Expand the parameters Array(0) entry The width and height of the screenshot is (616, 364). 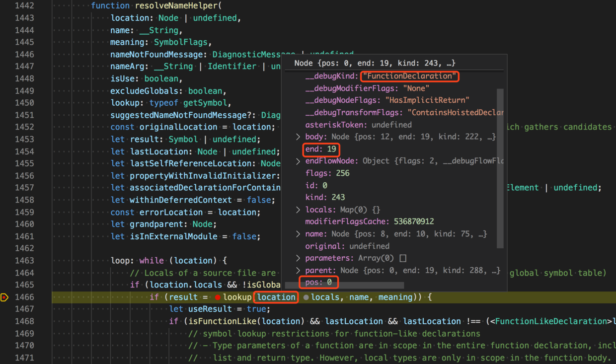coord(297,258)
